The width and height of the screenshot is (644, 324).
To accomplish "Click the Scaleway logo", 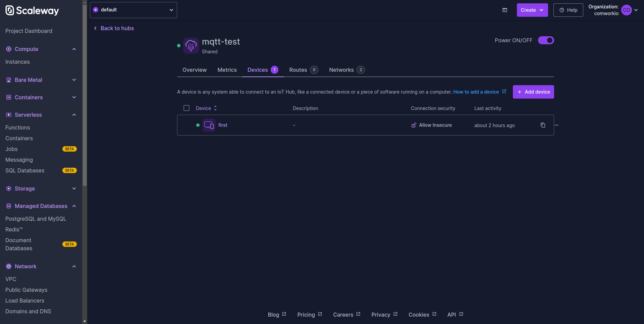I will [x=32, y=10].
